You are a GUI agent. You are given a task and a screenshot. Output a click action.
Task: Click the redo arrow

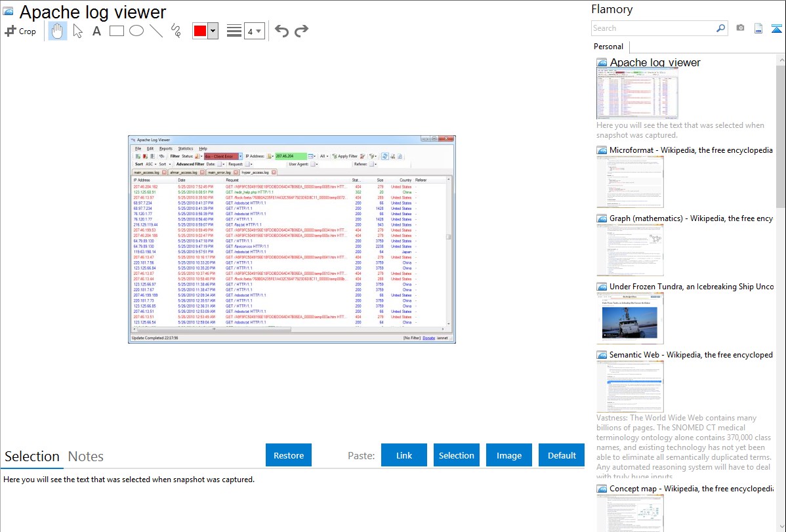(301, 31)
